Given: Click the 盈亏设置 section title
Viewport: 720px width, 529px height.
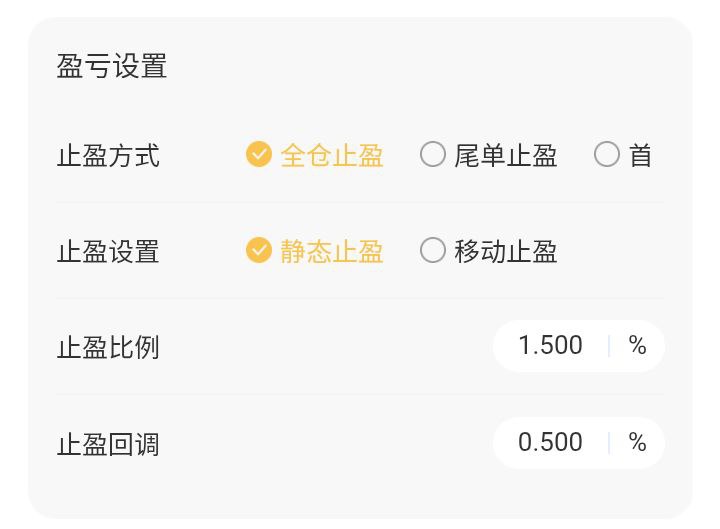Looking at the screenshot, I should pos(112,67).
